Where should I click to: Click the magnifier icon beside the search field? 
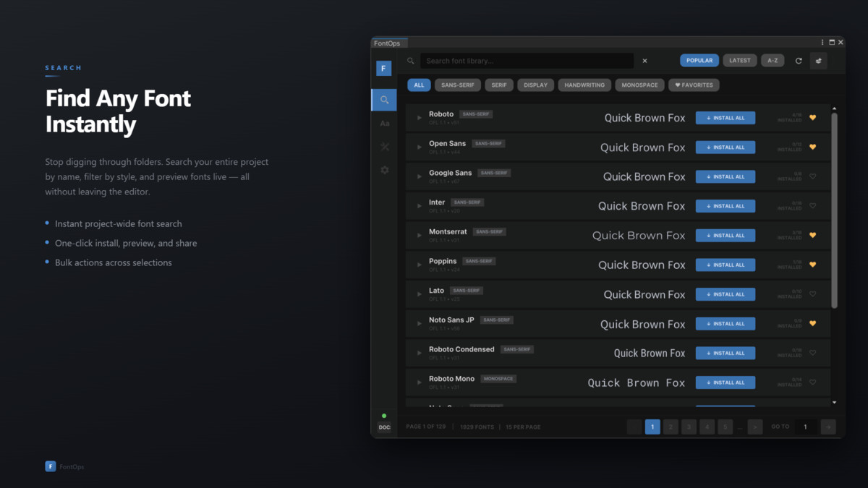pyautogui.click(x=411, y=61)
